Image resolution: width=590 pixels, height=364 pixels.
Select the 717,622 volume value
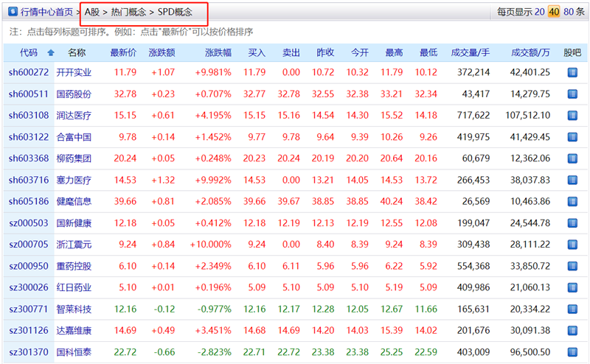473,116
